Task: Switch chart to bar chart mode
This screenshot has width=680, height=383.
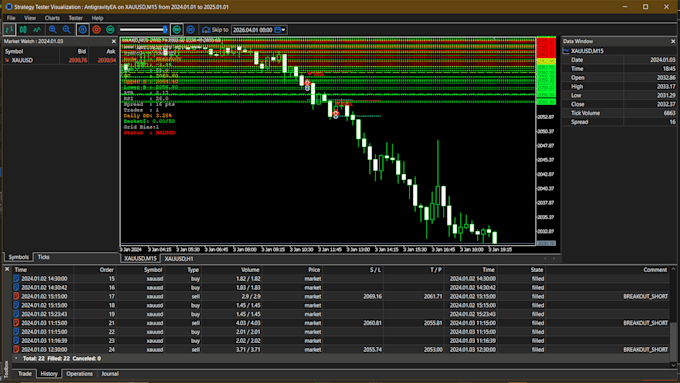Action: [9, 29]
